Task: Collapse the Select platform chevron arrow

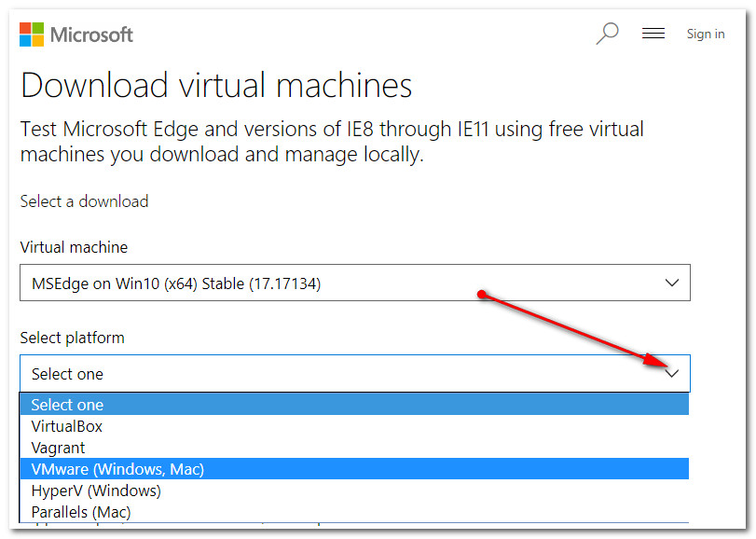Action: [672, 374]
